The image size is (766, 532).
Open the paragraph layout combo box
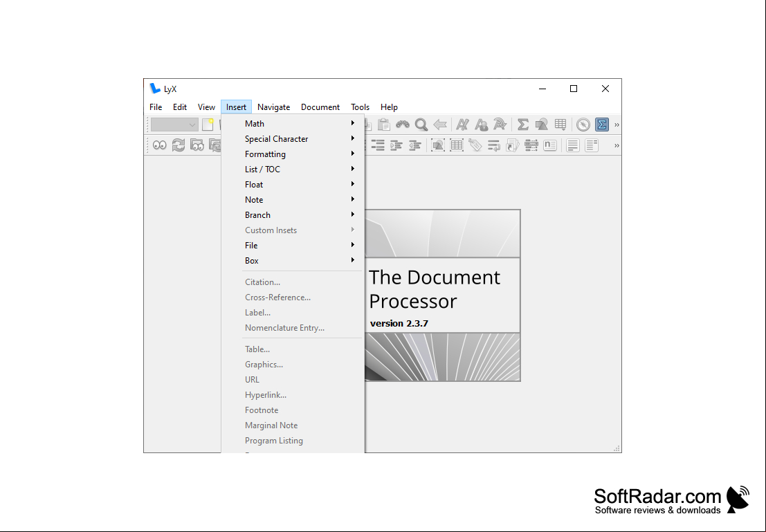pos(174,125)
